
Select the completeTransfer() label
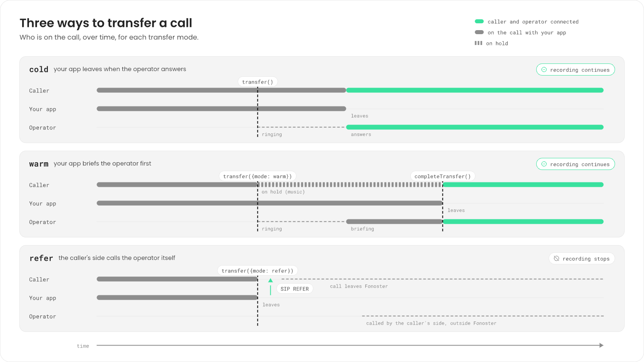click(442, 176)
